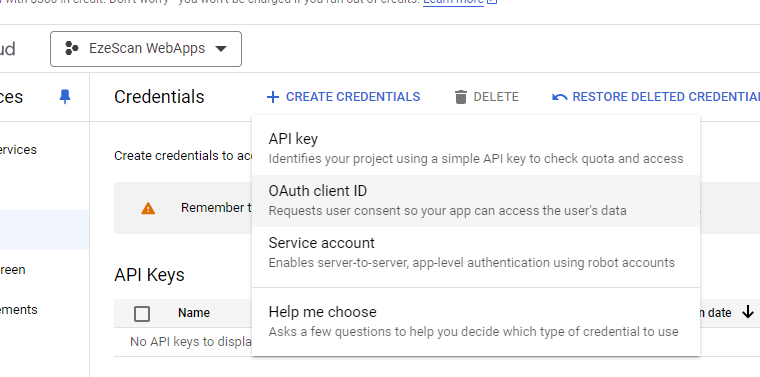The image size is (760, 377).
Task: Click the orange warning triangle icon
Action: point(148,208)
